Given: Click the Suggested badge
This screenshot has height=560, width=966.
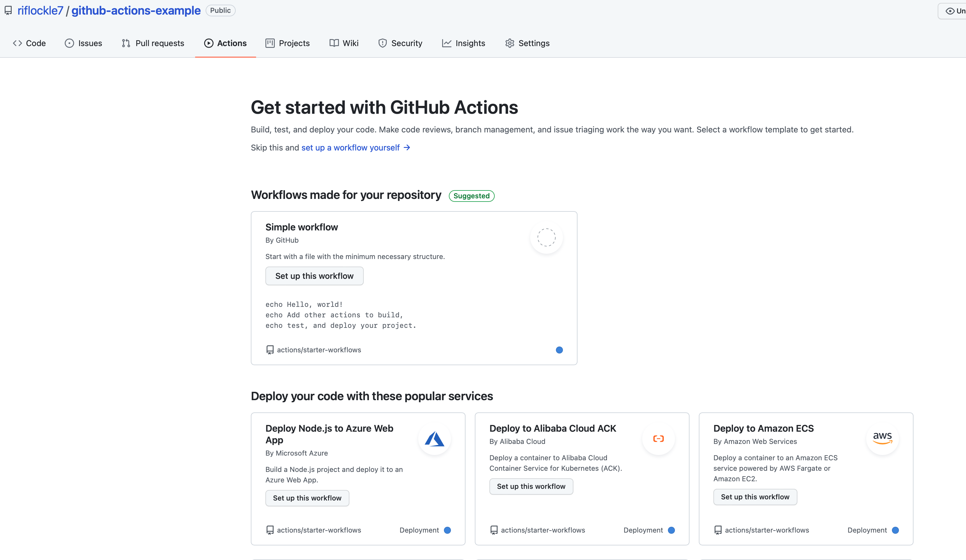Looking at the screenshot, I should tap(472, 196).
